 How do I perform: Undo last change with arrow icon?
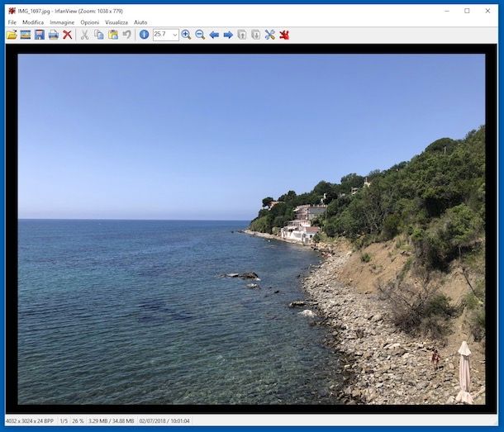click(126, 35)
